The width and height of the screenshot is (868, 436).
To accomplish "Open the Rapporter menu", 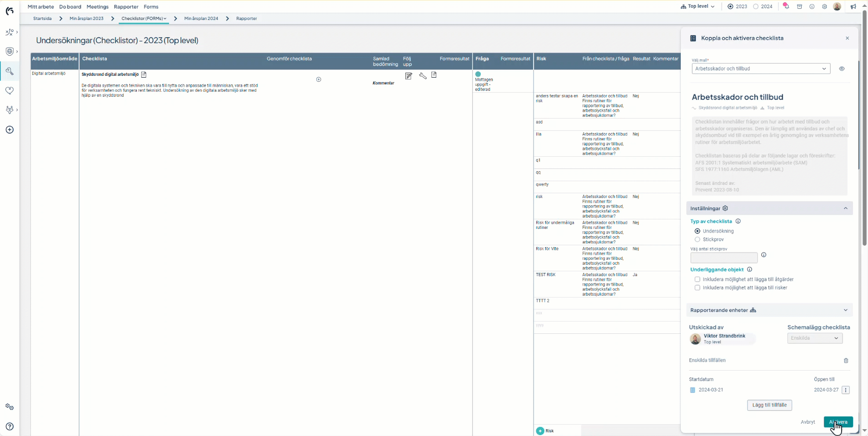I will coord(126,7).
